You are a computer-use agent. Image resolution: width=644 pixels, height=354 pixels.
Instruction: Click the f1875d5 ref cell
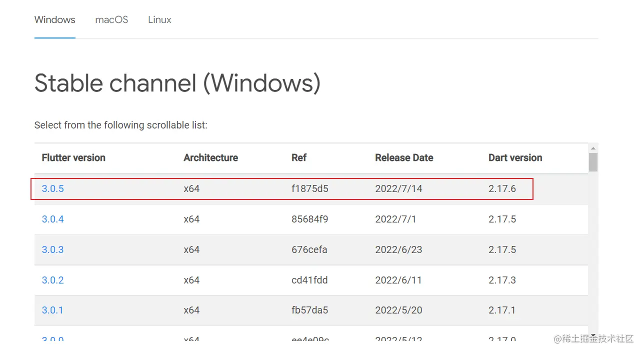pyautogui.click(x=310, y=189)
